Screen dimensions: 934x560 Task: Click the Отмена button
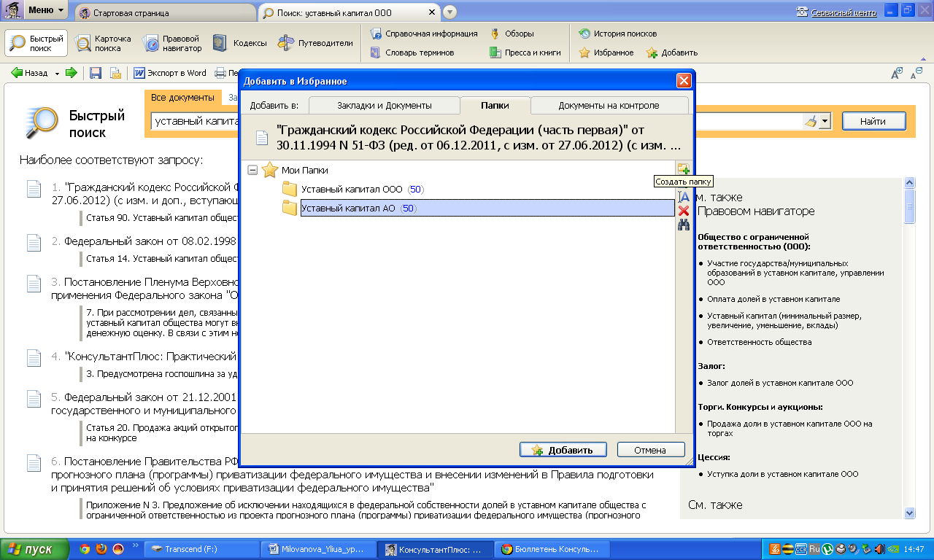coord(650,450)
